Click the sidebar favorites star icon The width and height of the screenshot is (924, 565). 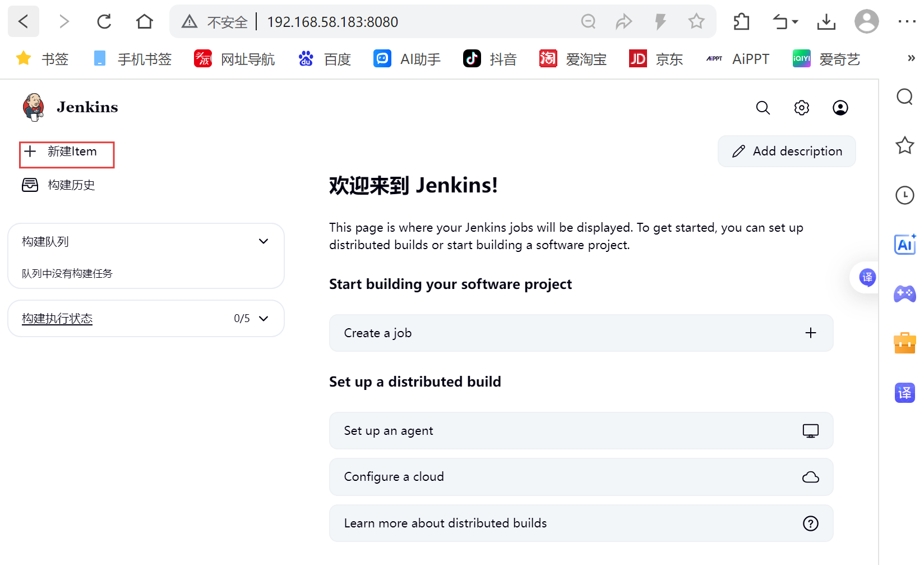905,145
